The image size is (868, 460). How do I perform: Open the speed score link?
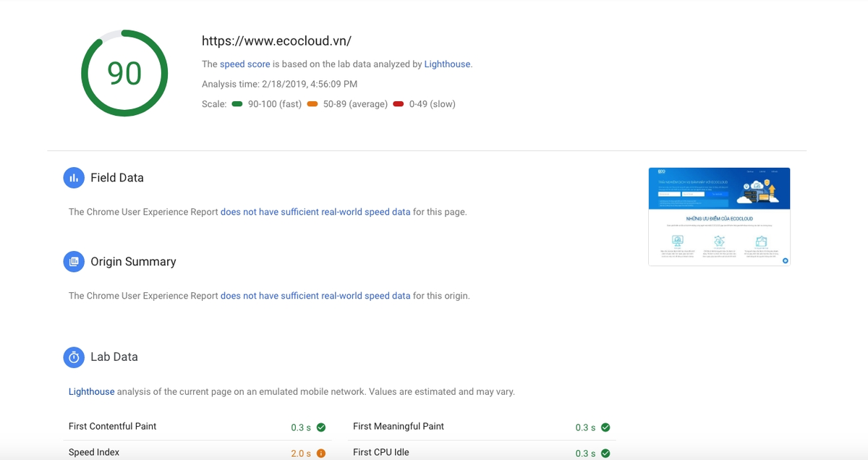pos(244,64)
